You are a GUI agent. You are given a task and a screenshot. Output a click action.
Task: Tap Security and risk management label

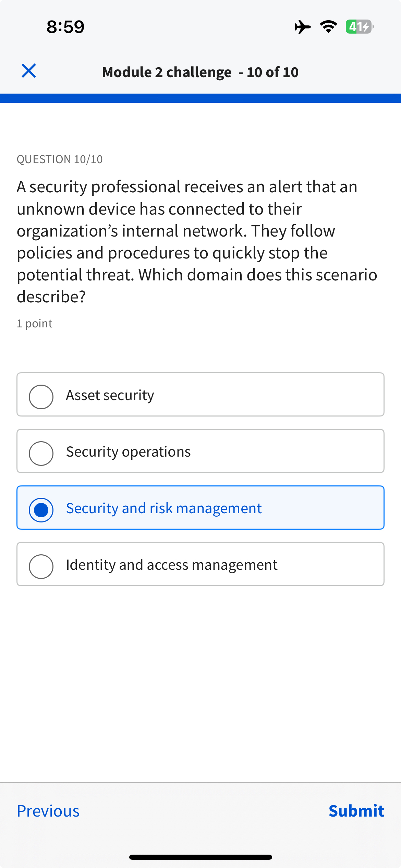pos(164,508)
